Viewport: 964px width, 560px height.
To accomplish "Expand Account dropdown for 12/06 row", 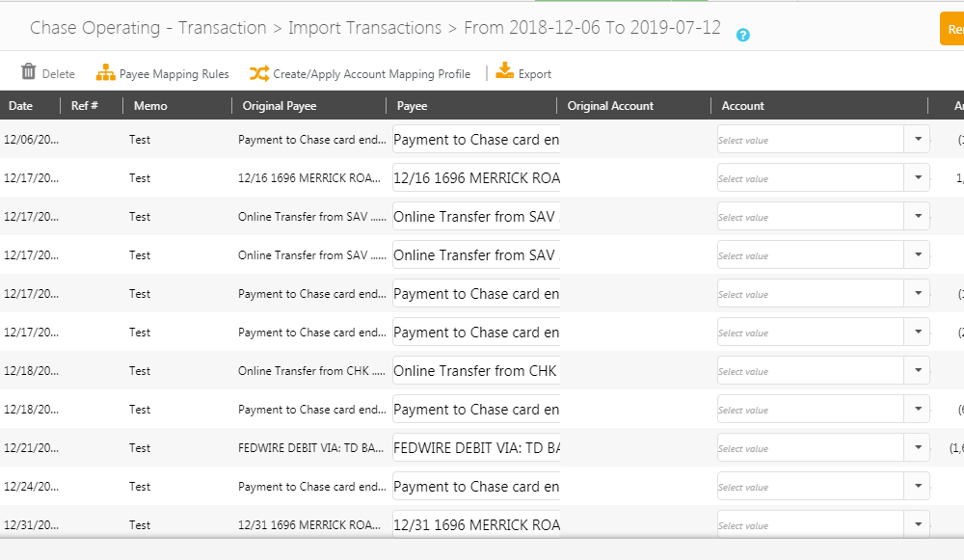I will tap(918, 140).
